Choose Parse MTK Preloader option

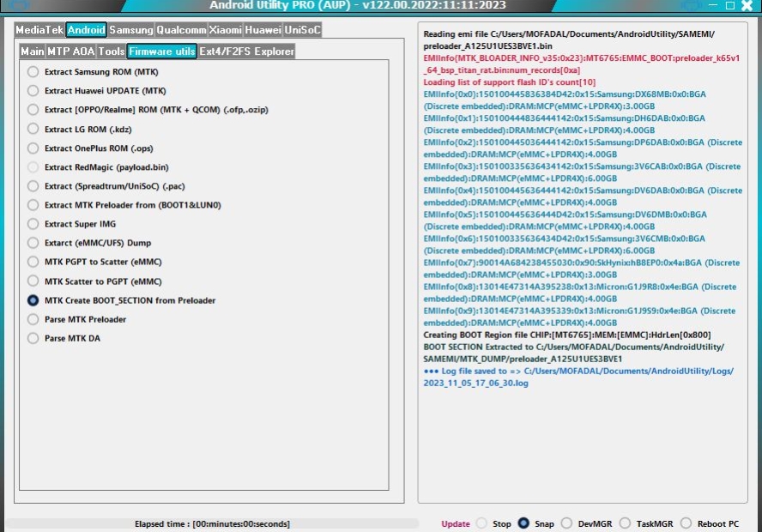[76, 319]
